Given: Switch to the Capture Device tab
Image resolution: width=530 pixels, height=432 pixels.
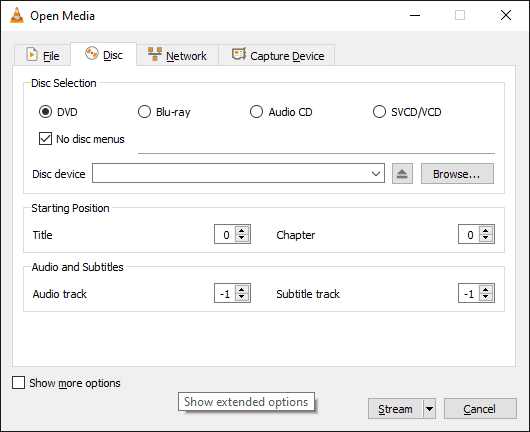Looking at the screenshot, I should (277, 55).
